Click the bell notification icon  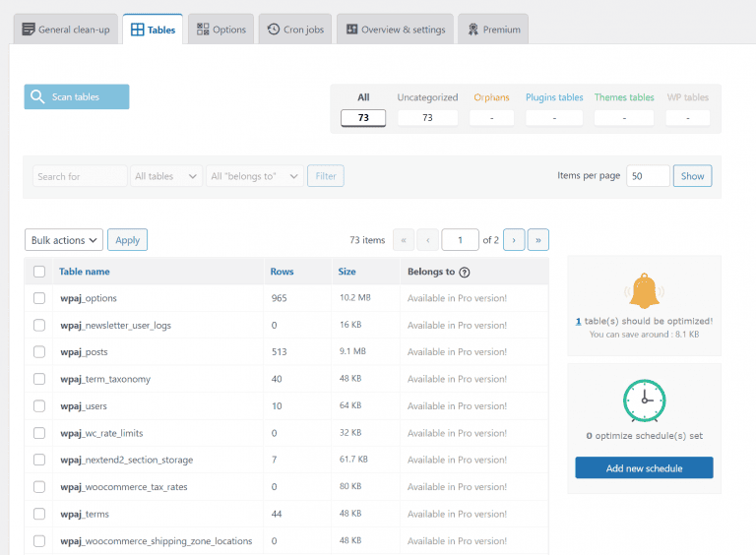(644, 291)
